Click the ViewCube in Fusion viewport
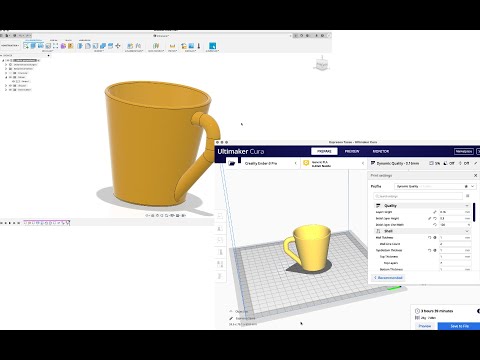Image resolution: width=480 pixels, height=360 pixels. [321, 64]
